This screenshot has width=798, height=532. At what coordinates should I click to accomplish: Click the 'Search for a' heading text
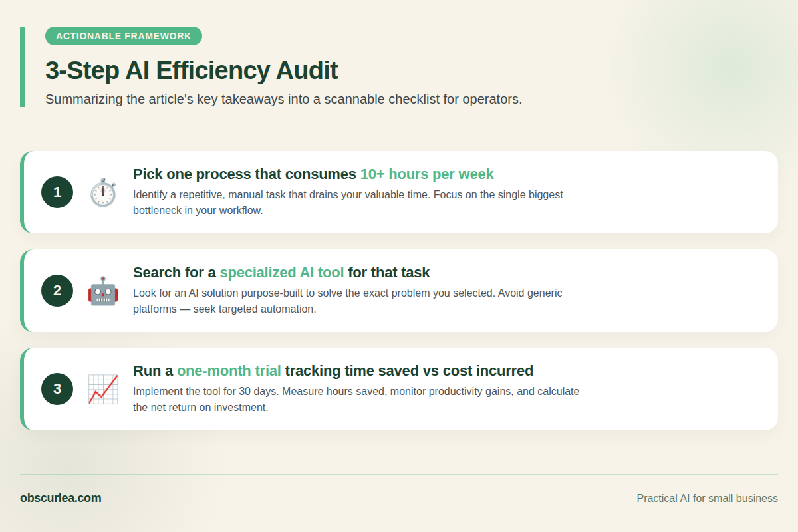[175, 273]
